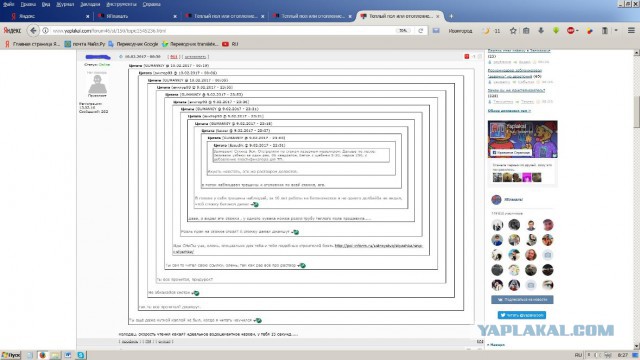This screenshot has width=640, height=360.
Task: Open the Yaplakal Facebook page banner
Action: tap(522, 139)
